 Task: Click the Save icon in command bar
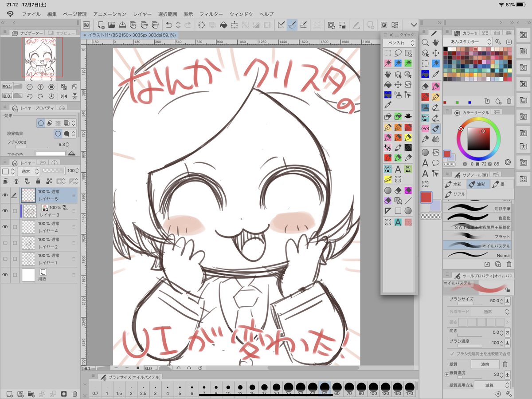(x=122, y=25)
